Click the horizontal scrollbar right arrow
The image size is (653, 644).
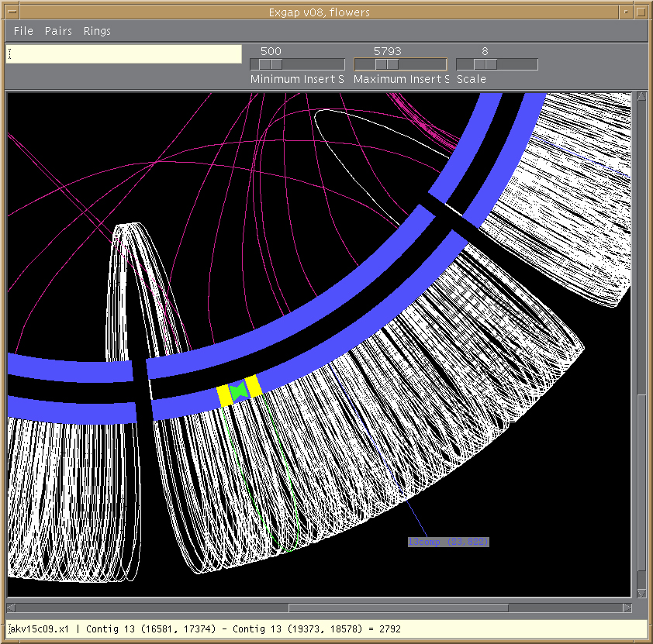coord(627,608)
